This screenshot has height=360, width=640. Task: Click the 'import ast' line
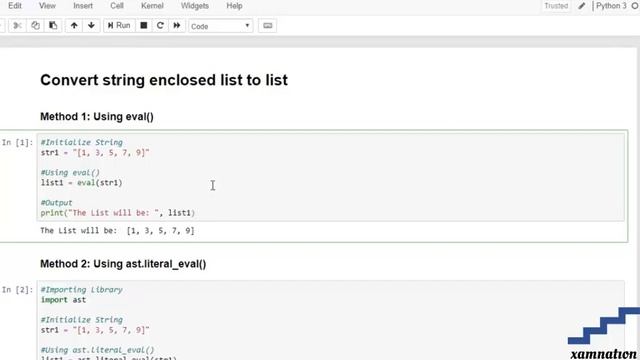(x=63, y=300)
